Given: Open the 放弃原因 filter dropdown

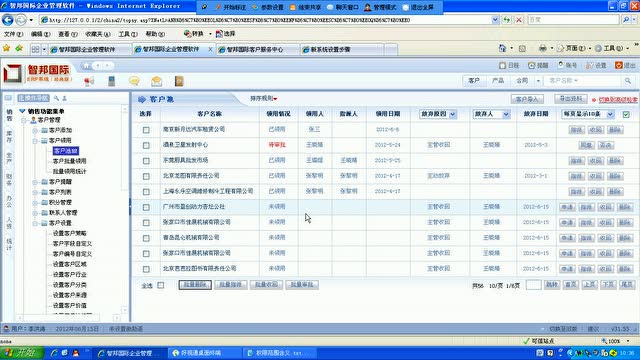Looking at the screenshot, I should click(438, 114).
